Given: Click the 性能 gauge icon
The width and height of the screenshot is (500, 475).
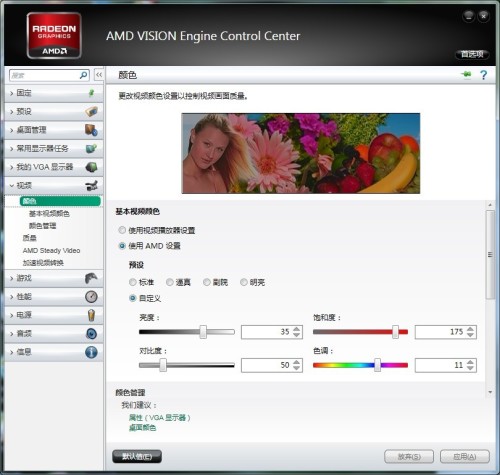Looking at the screenshot, I should click(91, 296).
